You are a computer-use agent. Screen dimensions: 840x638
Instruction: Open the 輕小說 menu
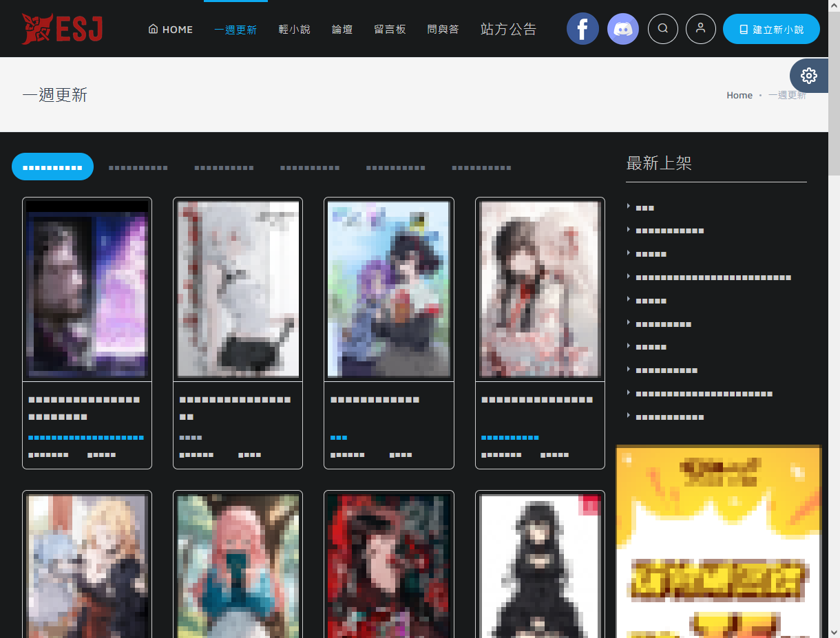point(295,30)
